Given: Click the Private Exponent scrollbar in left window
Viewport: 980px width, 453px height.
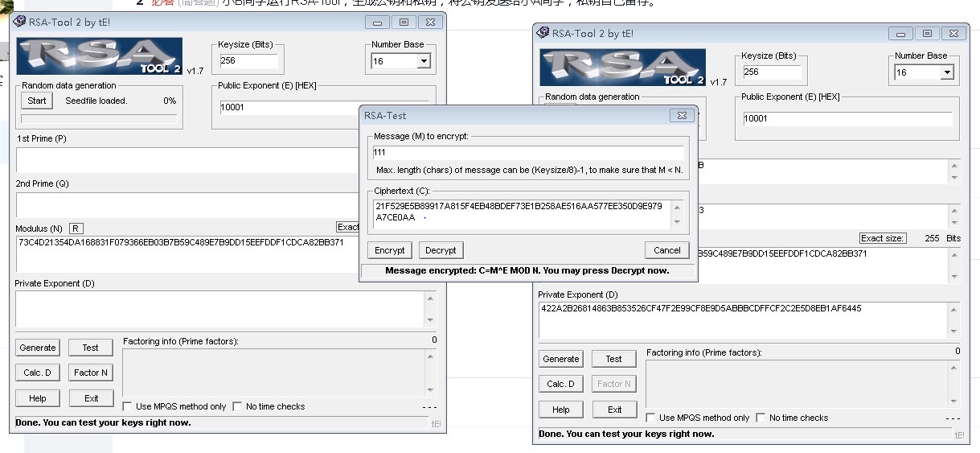Looking at the screenshot, I should [431, 309].
